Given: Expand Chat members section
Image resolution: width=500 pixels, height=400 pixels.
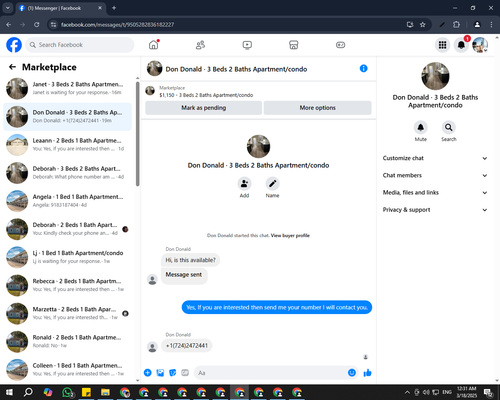Looking at the screenshot, I should point(435,175).
